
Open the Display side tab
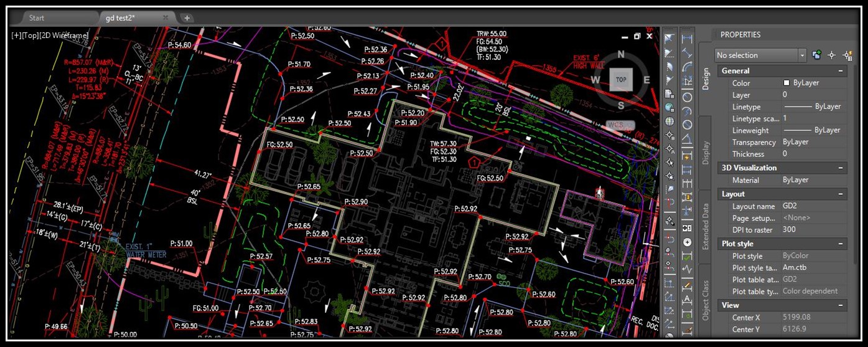click(x=706, y=152)
